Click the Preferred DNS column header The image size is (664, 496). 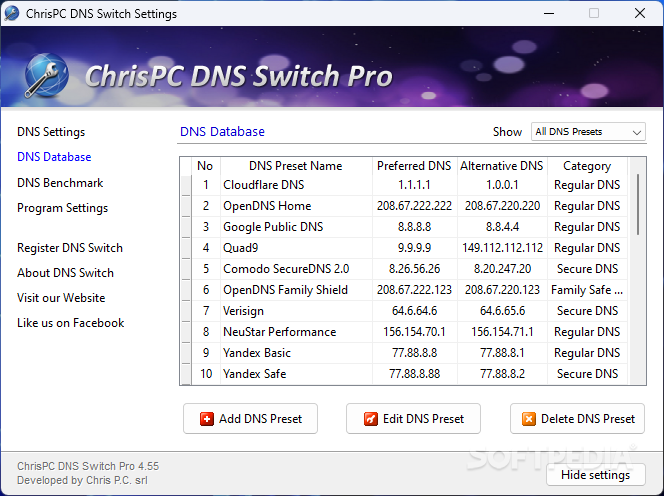coord(414,166)
